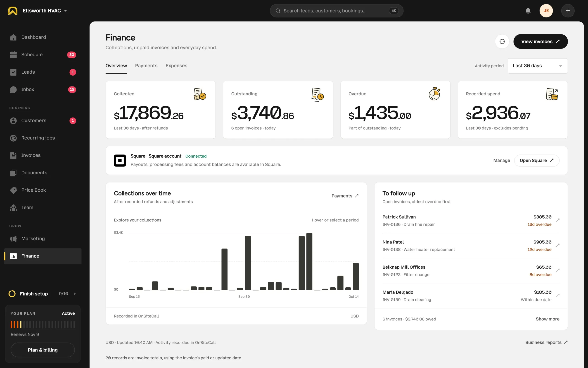Open the Documents section
The height and width of the screenshot is (368, 588).
click(43, 173)
